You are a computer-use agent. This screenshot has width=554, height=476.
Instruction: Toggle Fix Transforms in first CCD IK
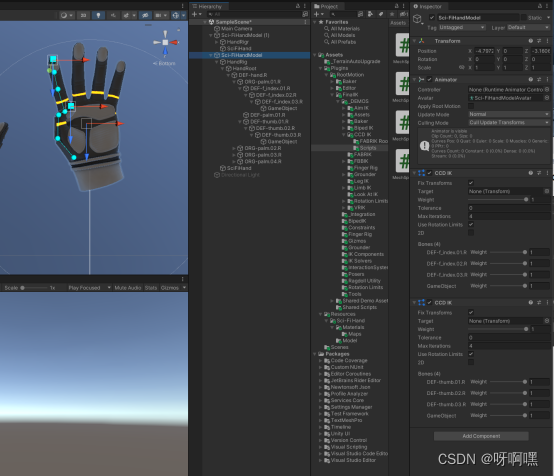(471, 183)
